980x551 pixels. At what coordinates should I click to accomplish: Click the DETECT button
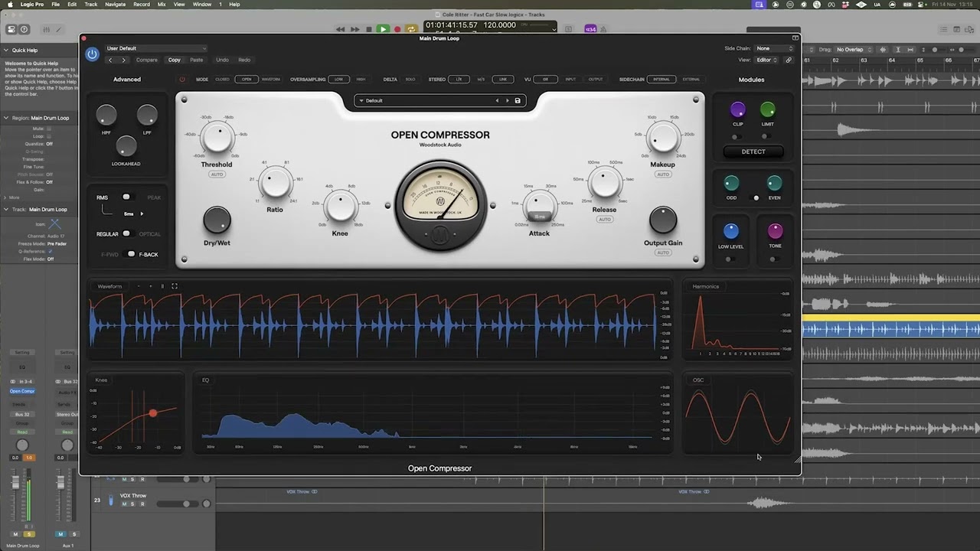pyautogui.click(x=753, y=152)
